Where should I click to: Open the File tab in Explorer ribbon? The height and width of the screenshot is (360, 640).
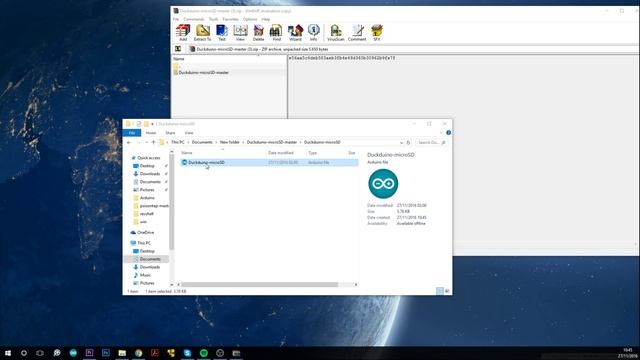pyautogui.click(x=132, y=133)
